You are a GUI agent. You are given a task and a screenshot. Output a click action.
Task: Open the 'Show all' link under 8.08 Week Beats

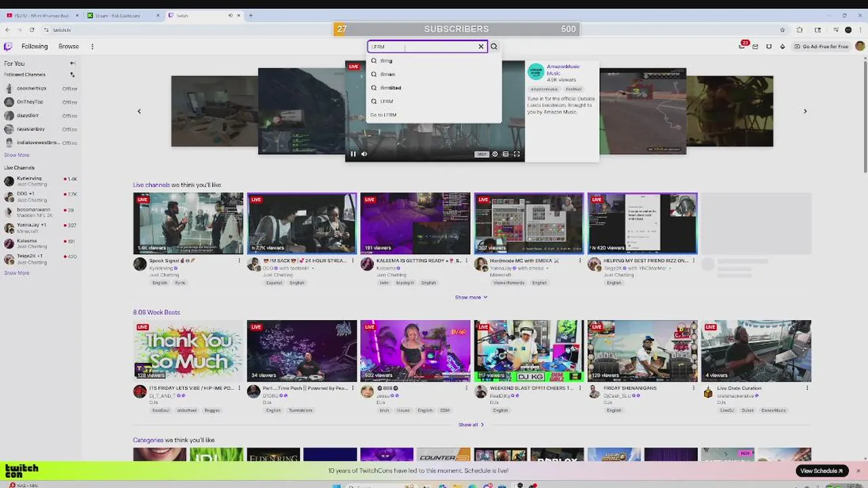(x=471, y=425)
